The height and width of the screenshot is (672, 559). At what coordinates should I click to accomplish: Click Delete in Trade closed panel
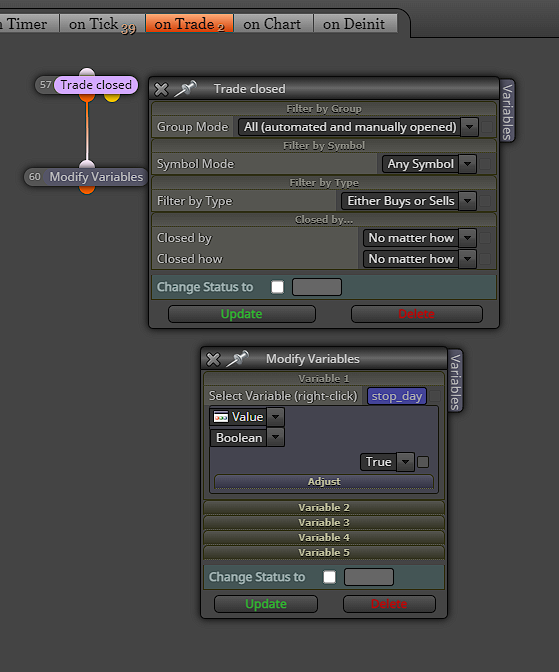click(417, 314)
